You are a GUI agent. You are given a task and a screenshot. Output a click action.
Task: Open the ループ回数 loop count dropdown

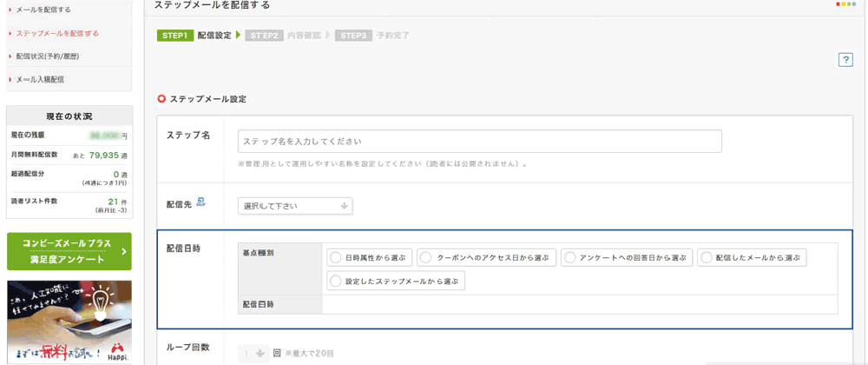253,354
